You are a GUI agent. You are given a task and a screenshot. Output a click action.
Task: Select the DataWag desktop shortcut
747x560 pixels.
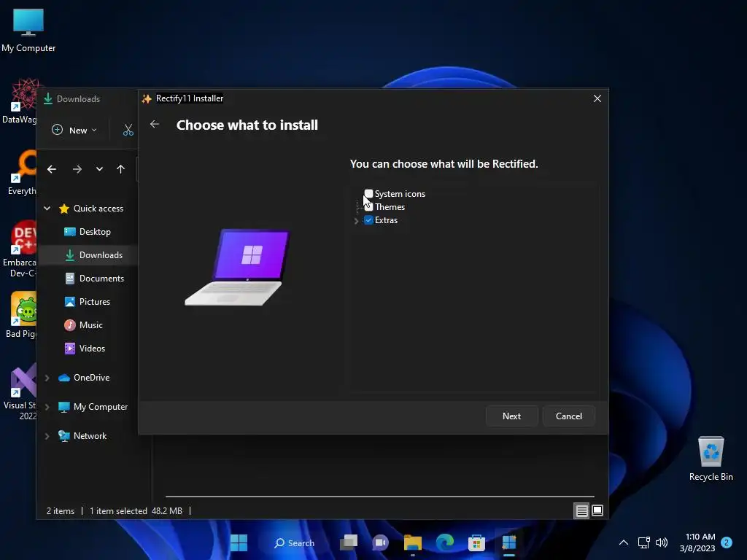[20, 101]
